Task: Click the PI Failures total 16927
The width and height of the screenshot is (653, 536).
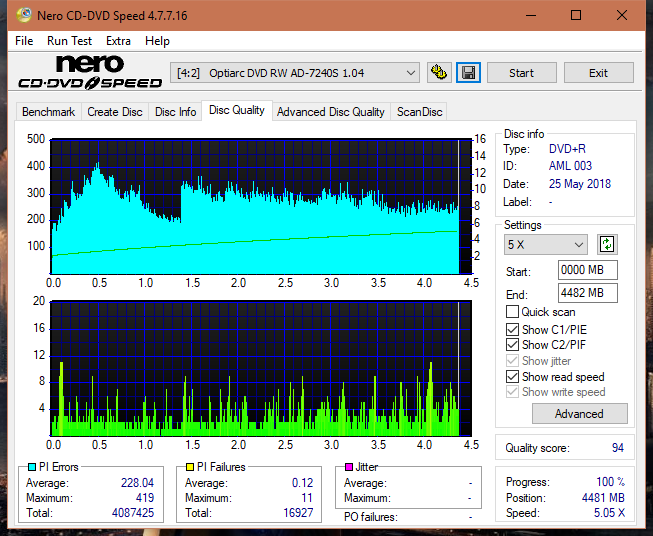Action: [298, 513]
